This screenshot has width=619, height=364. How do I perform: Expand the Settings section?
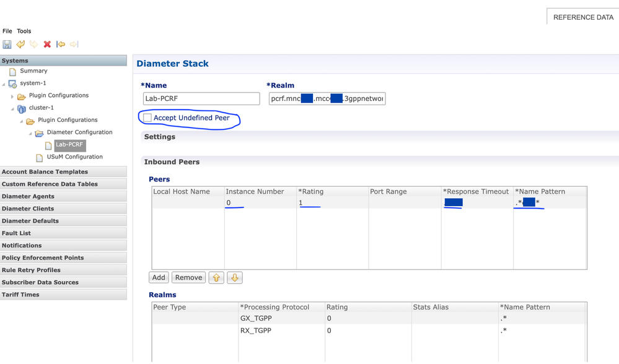(x=159, y=137)
